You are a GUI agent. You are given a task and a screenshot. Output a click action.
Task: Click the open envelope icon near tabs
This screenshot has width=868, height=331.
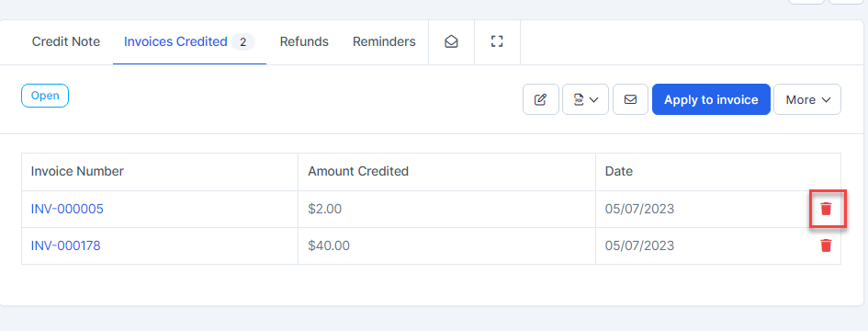click(x=451, y=42)
